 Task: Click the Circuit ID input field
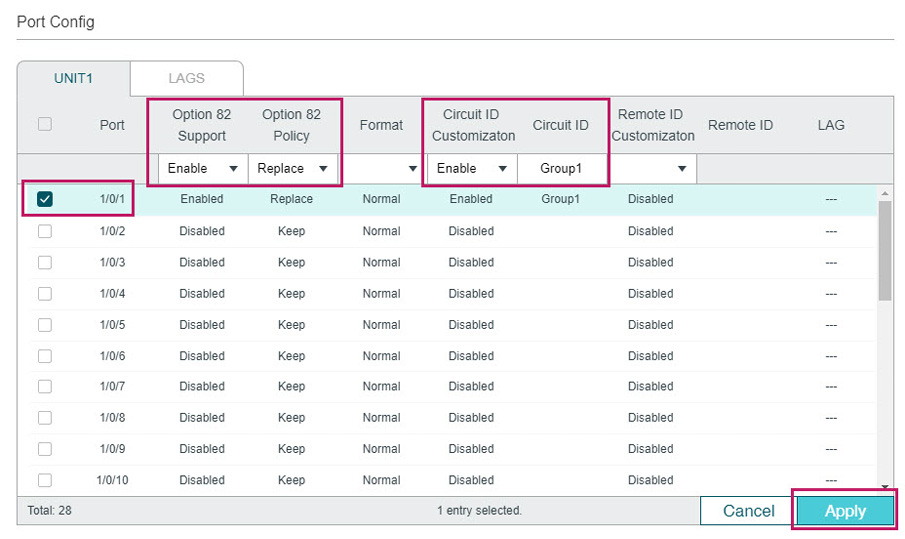click(561, 168)
